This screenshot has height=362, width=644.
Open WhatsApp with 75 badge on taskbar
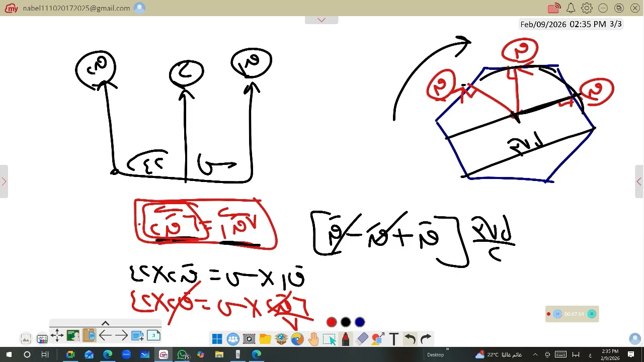[x=183, y=354]
